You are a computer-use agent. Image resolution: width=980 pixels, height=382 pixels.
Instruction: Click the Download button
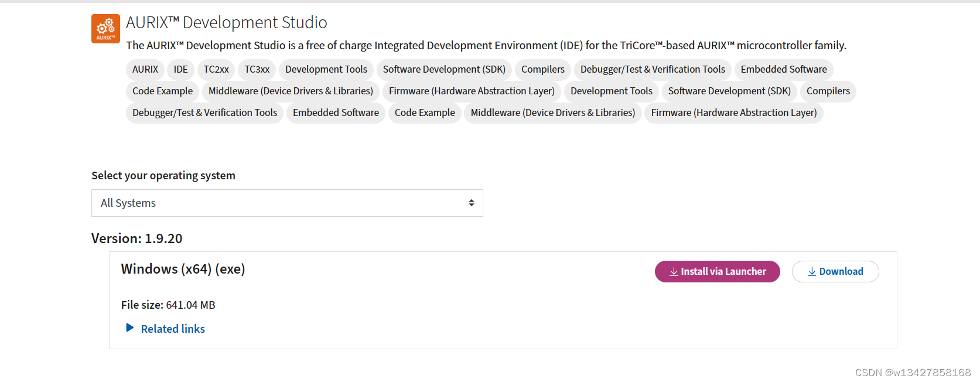pos(835,271)
